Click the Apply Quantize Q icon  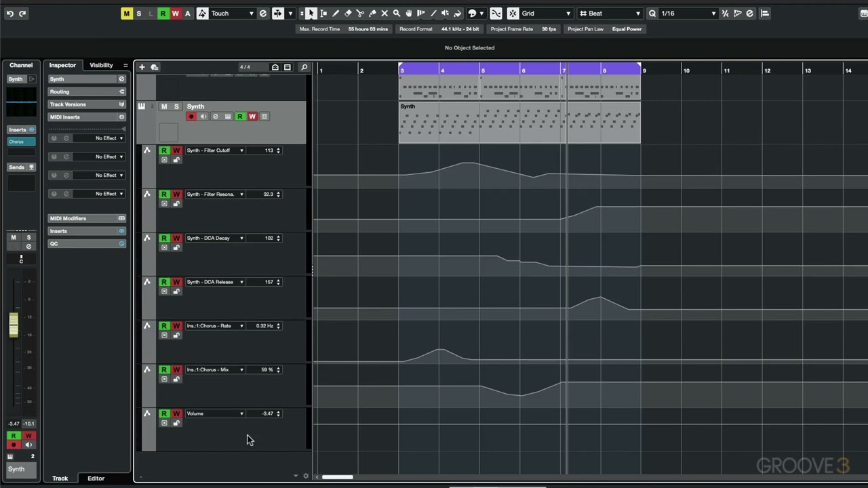(x=652, y=14)
